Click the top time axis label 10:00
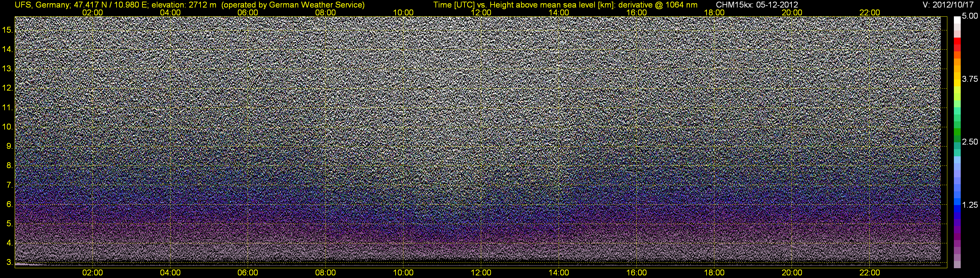This screenshot has width=980, height=278. point(403,12)
